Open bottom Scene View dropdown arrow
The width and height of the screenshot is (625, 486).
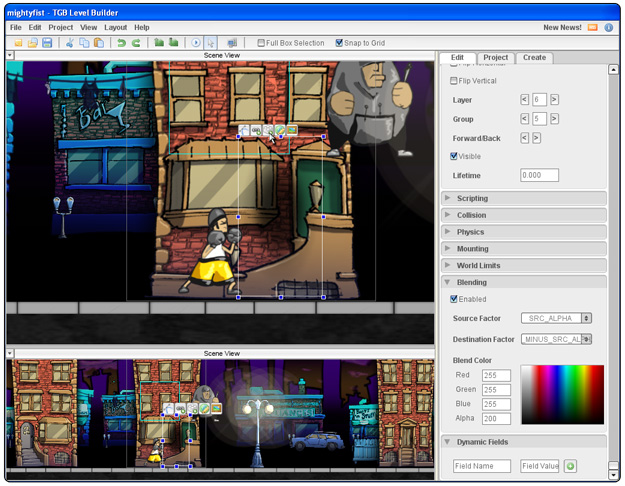10,353
